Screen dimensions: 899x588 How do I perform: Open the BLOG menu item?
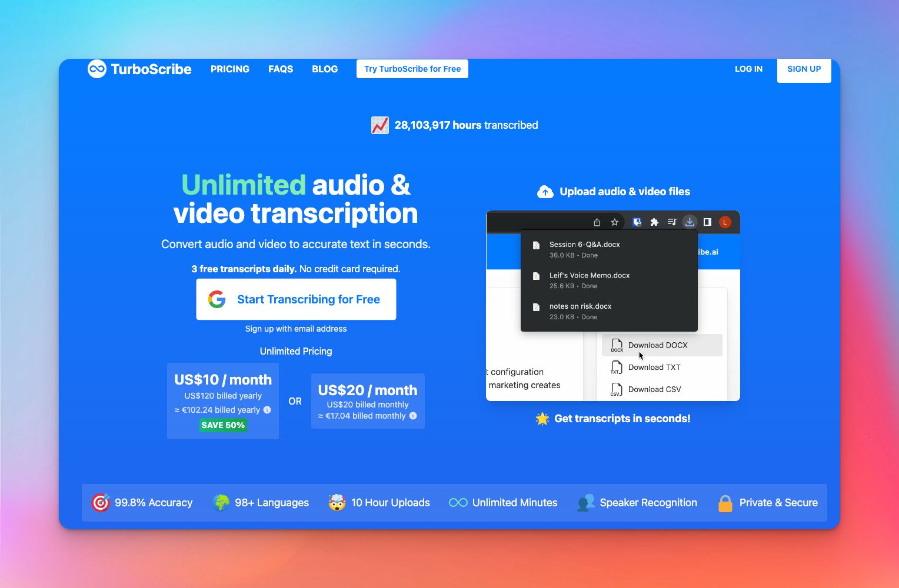tap(325, 69)
